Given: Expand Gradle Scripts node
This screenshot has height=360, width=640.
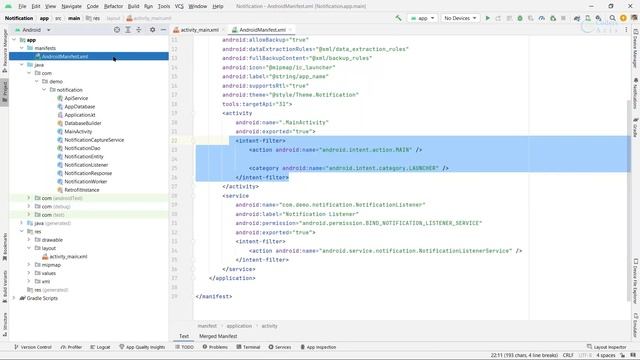Looking at the screenshot, I should tap(14, 298).
